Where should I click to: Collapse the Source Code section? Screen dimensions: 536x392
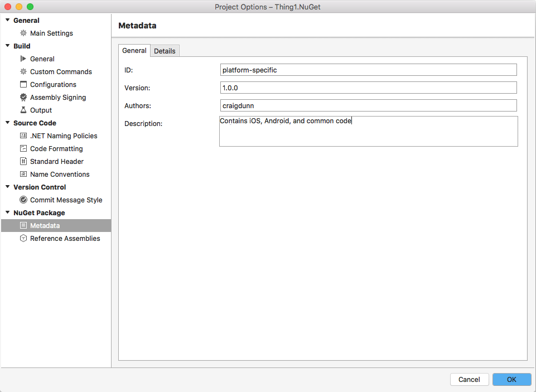8,123
